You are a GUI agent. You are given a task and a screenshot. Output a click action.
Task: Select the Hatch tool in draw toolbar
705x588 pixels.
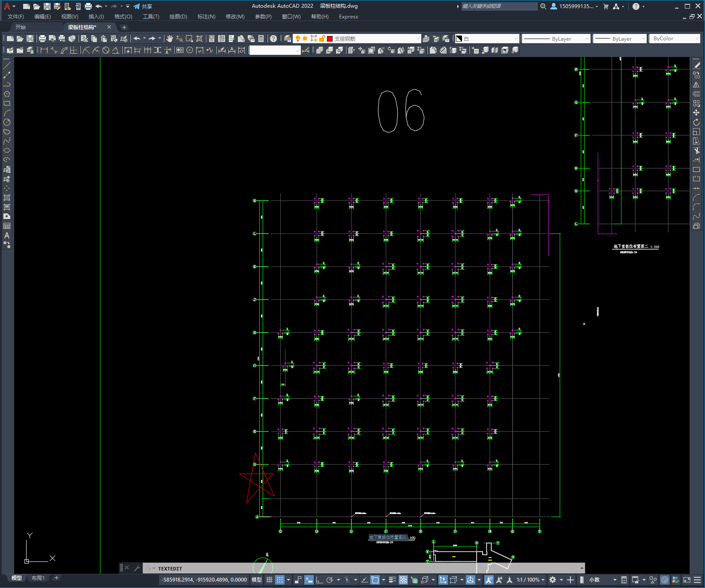tap(7, 198)
